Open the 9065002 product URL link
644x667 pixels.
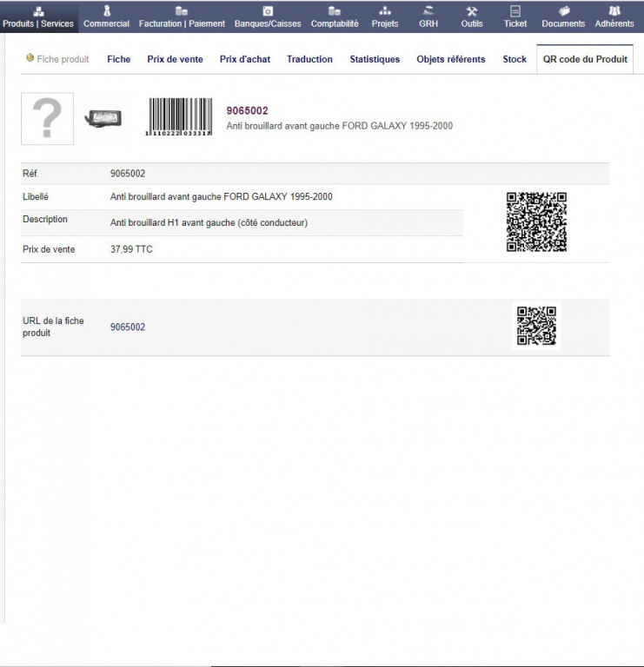coord(128,327)
